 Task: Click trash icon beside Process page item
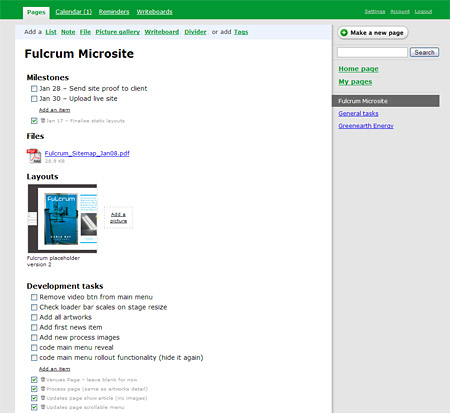[43, 389]
